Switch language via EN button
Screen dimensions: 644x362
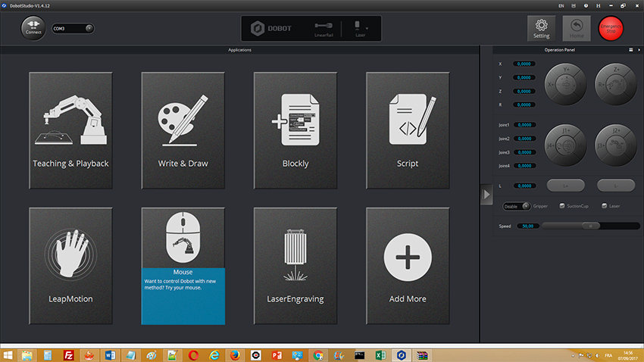click(x=561, y=6)
